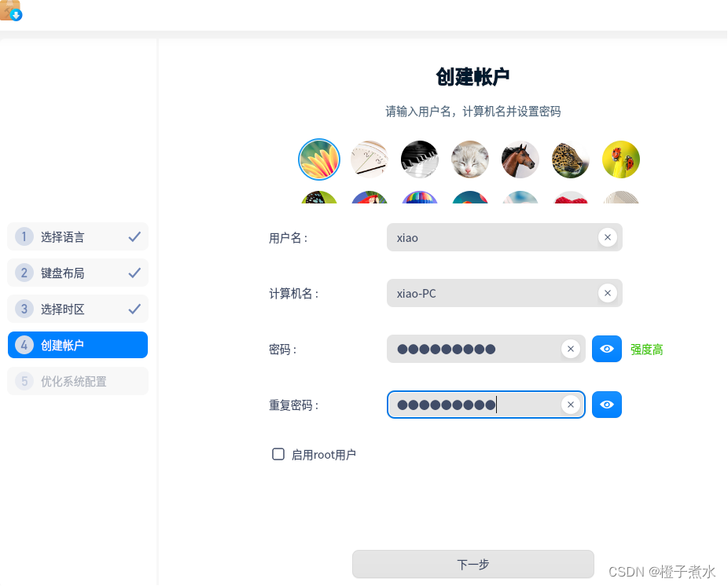
Task: Clear the computer name field with the X icon
Action: 607,293
